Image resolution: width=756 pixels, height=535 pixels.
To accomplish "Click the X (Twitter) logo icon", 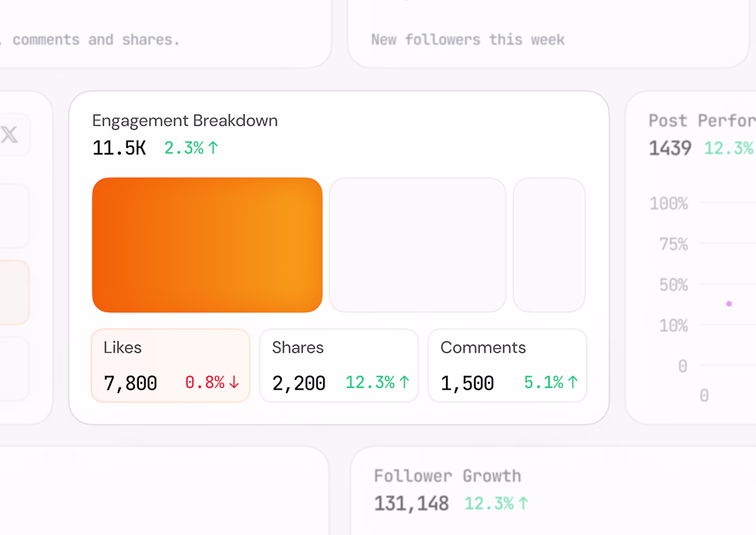I will pos(9,135).
